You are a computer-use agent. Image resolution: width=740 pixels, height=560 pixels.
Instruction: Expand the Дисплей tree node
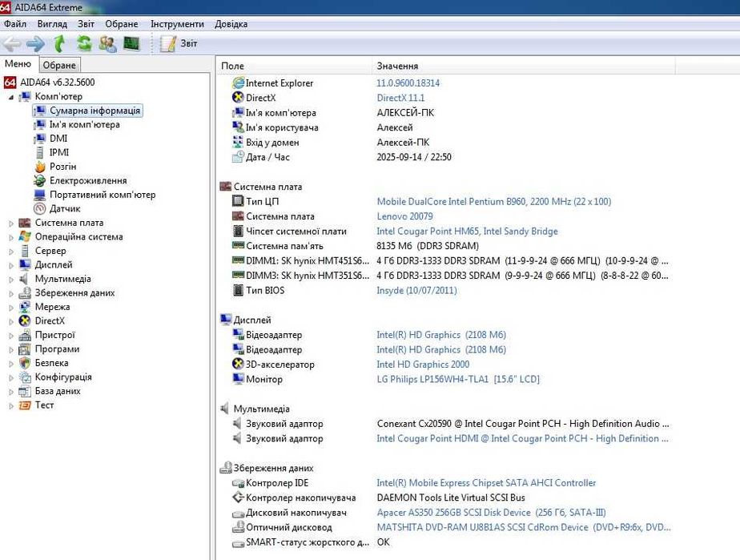[x=11, y=265]
